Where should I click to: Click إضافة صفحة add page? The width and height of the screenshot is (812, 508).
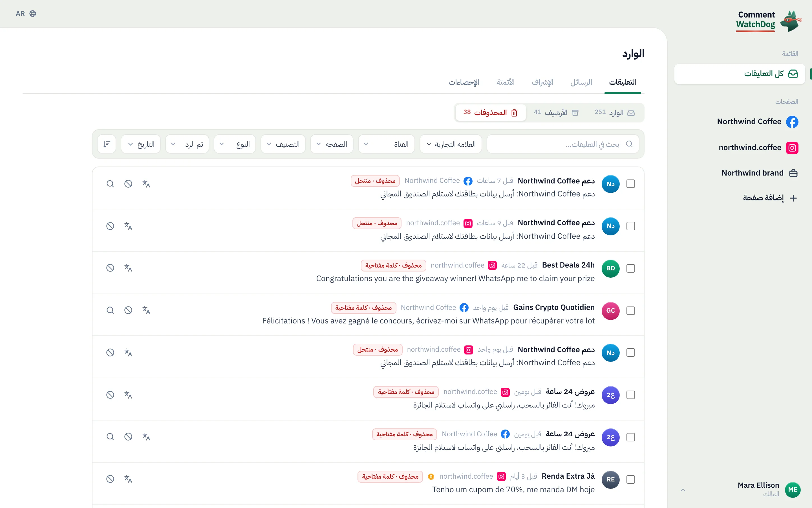coord(770,198)
